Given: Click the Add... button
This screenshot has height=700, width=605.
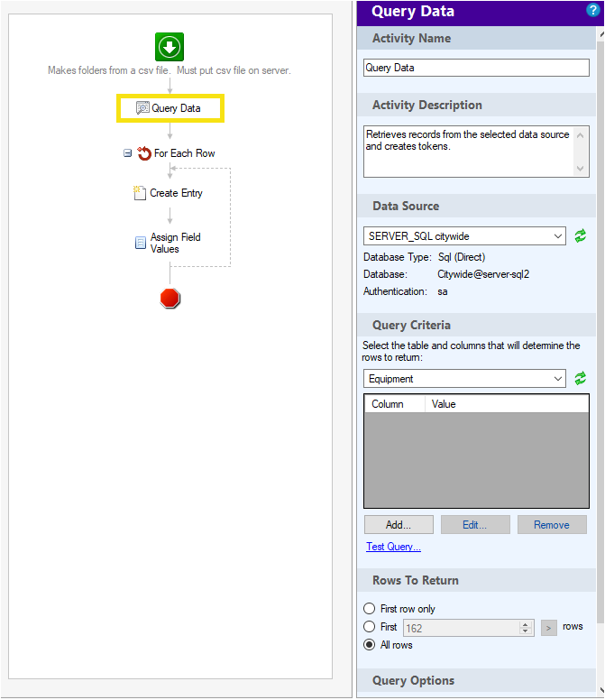Looking at the screenshot, I should coord(399,525).
